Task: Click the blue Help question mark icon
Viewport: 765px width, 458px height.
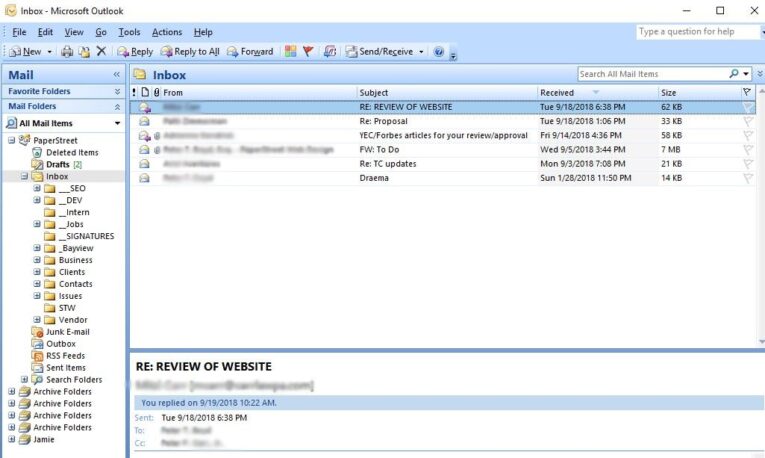Action: click(439, 51)
